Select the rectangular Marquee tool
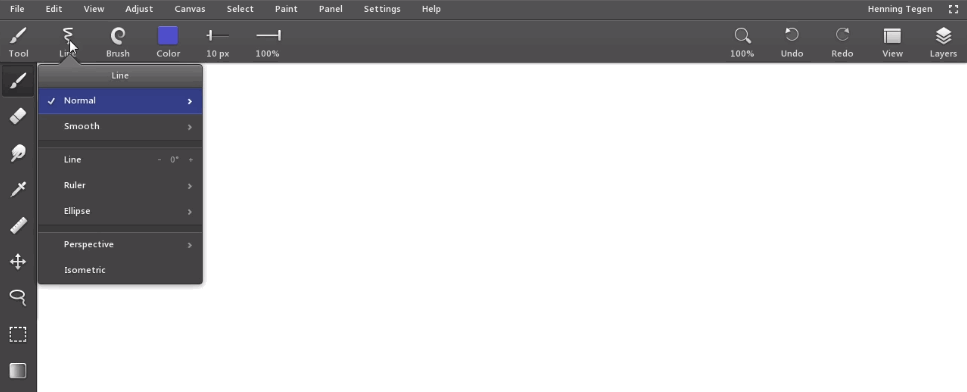The height and width of the screenshot is (392, 967). click(18, 334)
